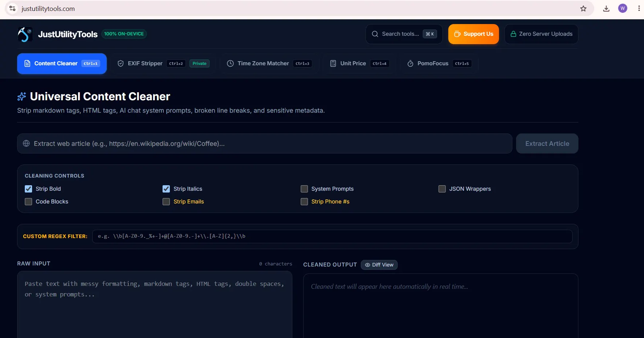Open the Time Zone Matcher tab

[269, 63]
